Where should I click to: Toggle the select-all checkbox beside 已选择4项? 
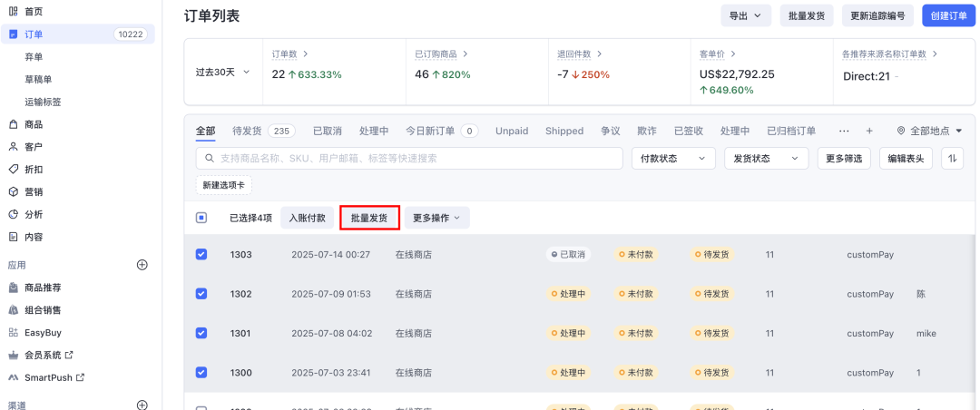point(201,218)
